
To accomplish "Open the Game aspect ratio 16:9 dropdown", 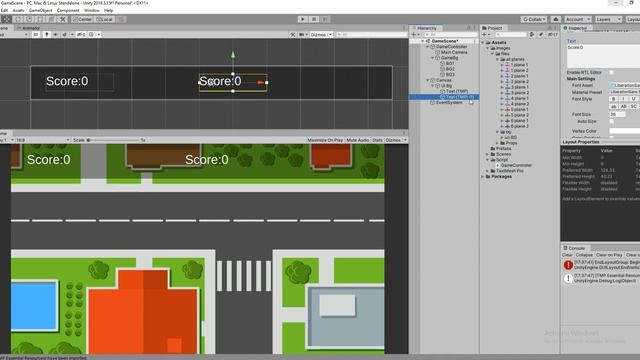I will tap(42, 140).
